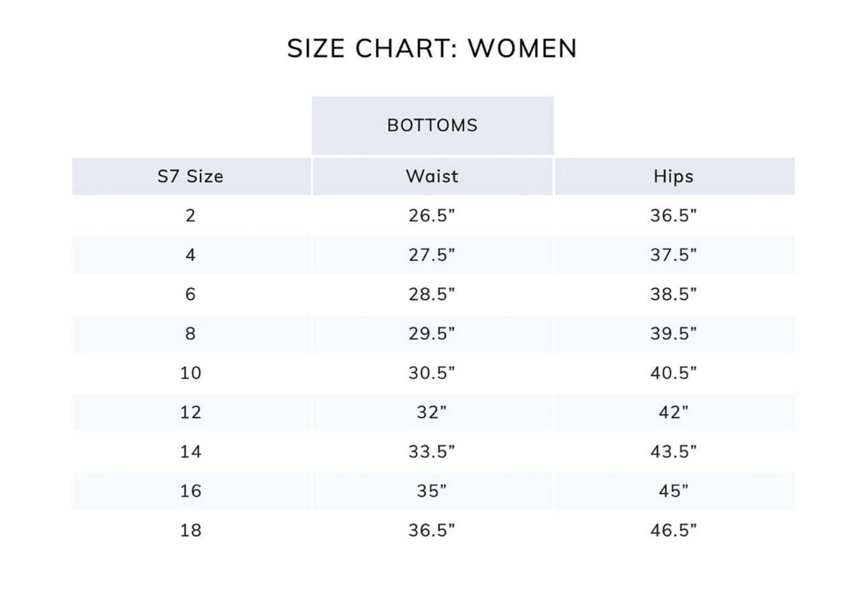The image size is (868, 613).
Task: Select size 8 in the size column
Action: (x=190, y=334)
